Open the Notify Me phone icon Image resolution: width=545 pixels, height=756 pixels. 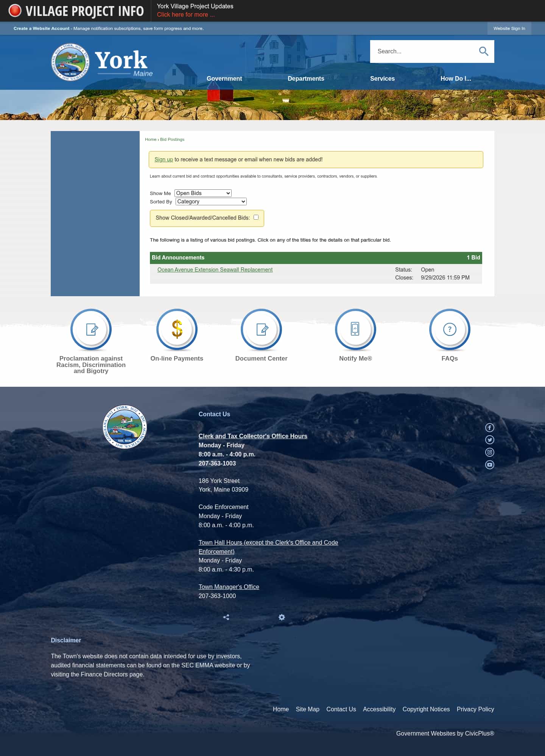click(355, 329)
